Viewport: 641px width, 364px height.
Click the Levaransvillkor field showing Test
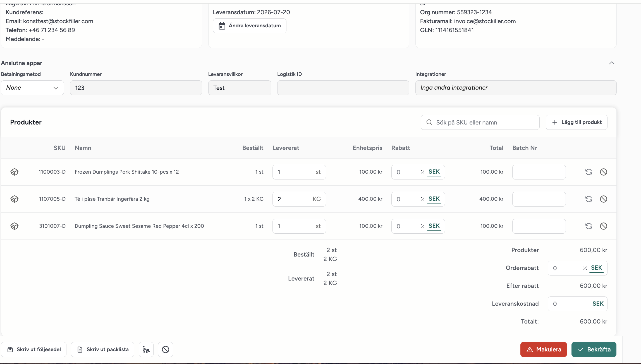point(240,88)
